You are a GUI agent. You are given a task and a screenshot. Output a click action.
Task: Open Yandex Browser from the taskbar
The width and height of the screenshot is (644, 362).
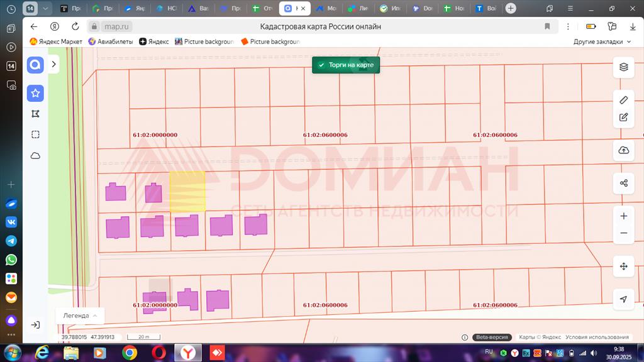[x=188, y=353]
